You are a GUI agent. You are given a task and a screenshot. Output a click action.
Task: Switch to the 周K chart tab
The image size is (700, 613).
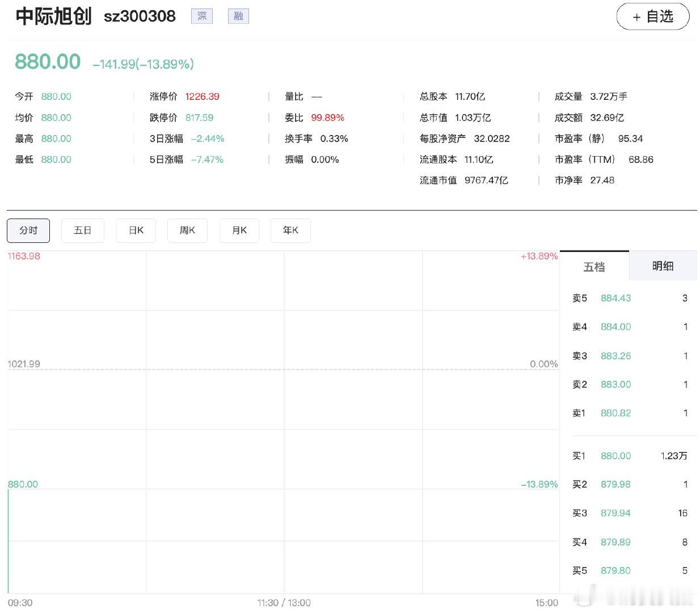click(187, 230)
